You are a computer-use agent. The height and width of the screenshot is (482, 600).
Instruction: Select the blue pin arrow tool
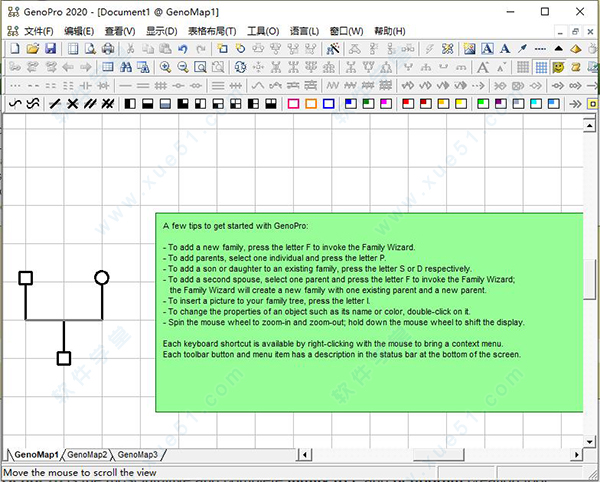pyautogui.click(x=522, y=49)
